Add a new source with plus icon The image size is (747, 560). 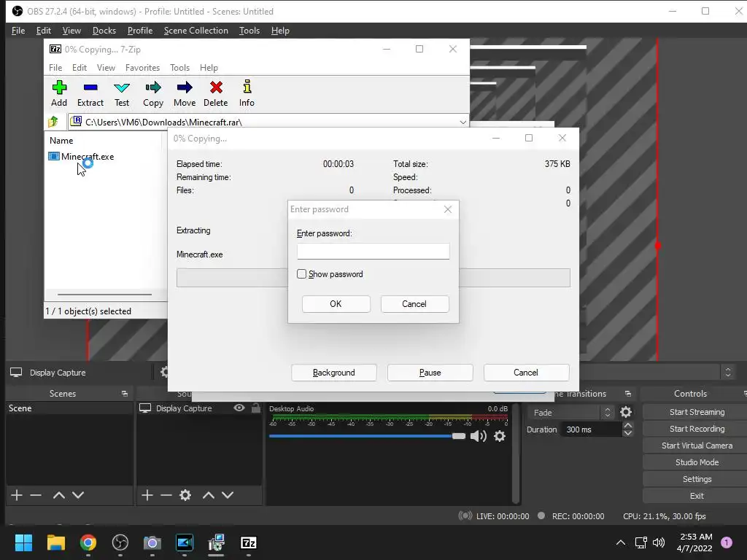click(x=147, y=495)
